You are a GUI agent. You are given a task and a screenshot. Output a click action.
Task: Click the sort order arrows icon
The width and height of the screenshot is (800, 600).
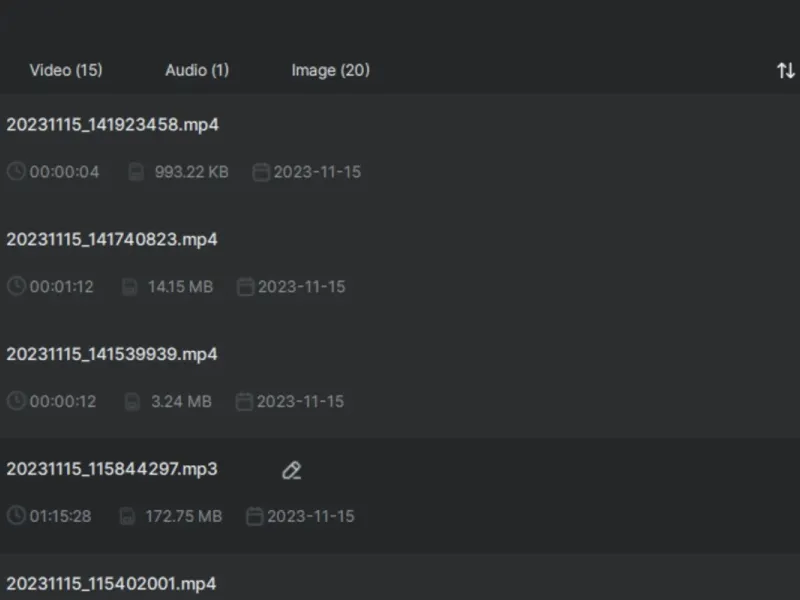pyautogui.click(x=786, y=71)
